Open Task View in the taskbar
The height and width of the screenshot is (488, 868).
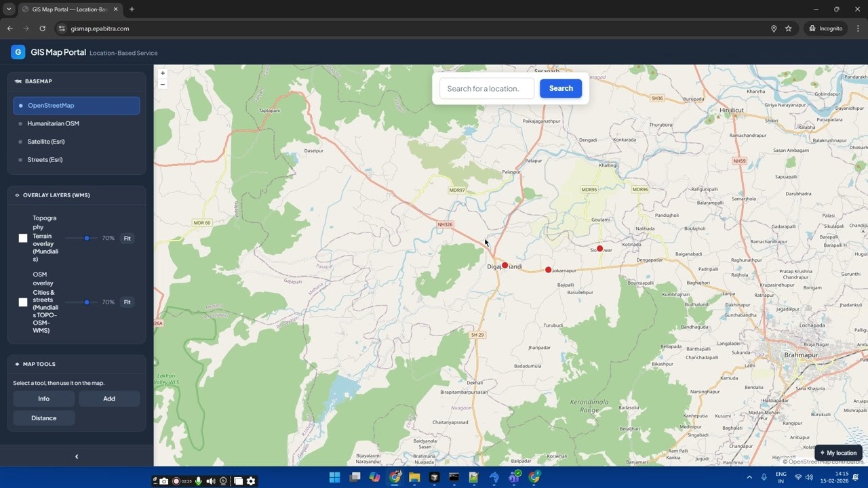(x=355, y=478)
